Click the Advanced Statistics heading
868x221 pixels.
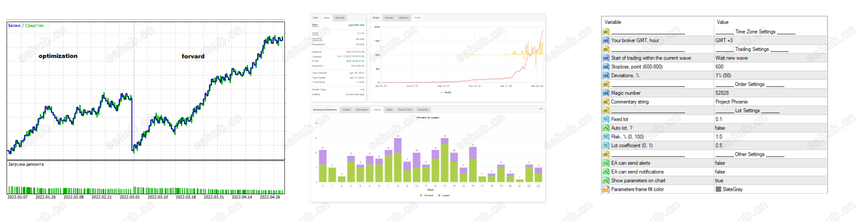(x=325, y=110)
